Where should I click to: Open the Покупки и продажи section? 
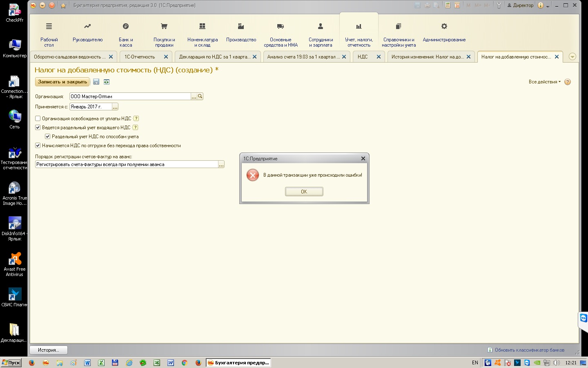[x=164, y=34]
